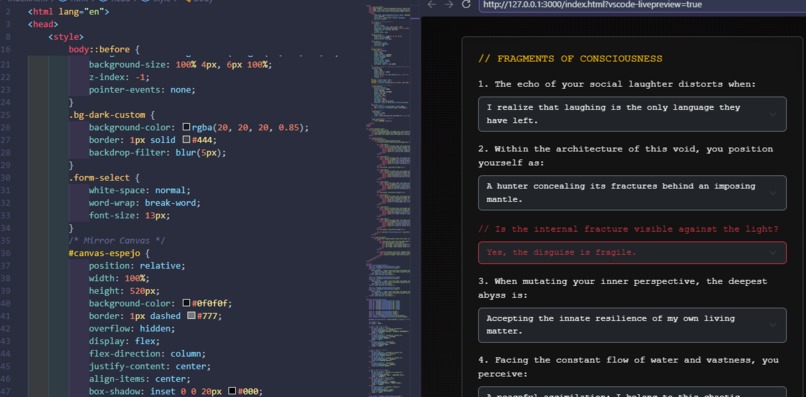Click question 3 'When mutating your inner perspective' text
This screenshot has width=806, height=397.
click(622, 288)
